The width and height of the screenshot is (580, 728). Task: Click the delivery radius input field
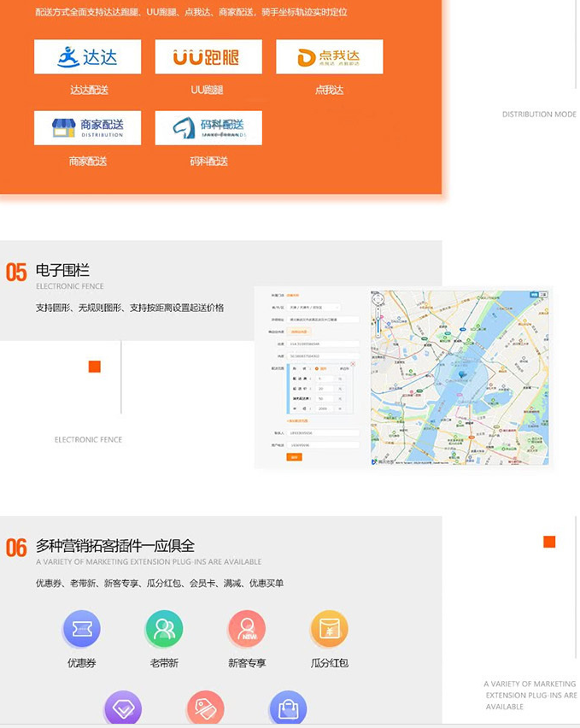click(x=325, y=408)
